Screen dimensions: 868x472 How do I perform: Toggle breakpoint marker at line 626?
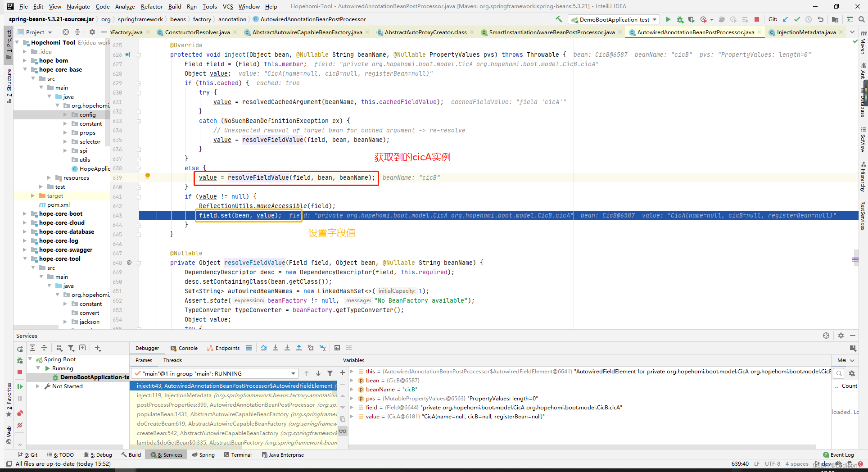(128, 54)
